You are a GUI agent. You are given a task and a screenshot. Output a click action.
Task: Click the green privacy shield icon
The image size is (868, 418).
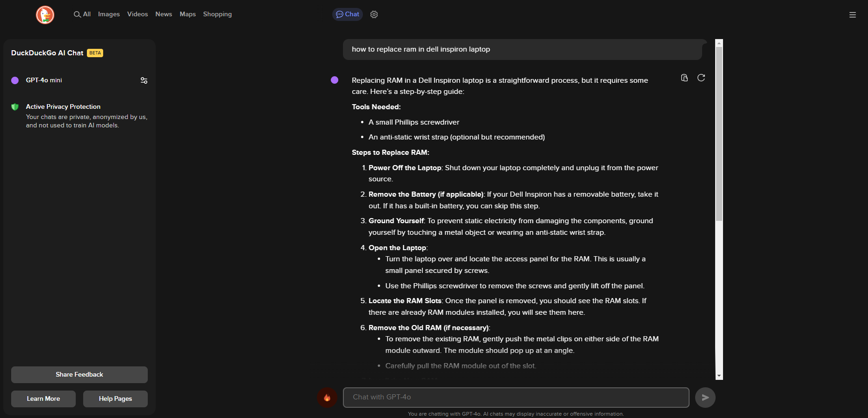[15, 107]
